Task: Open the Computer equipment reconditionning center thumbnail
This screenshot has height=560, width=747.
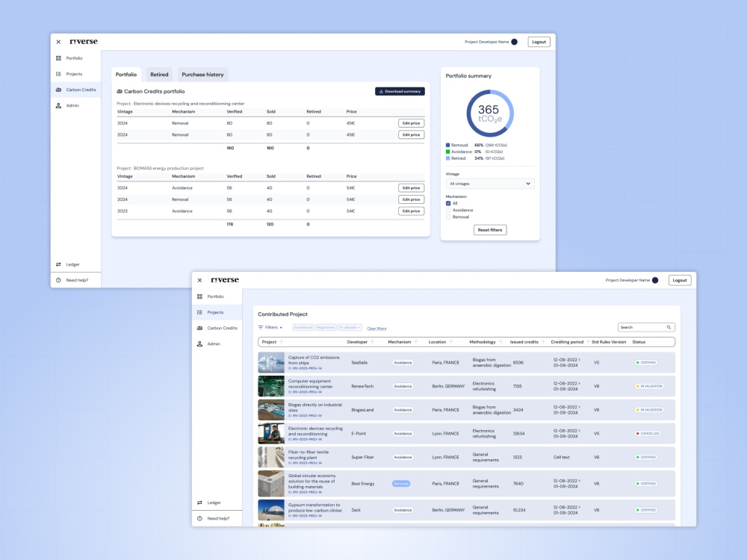Action: click(271, 386)
